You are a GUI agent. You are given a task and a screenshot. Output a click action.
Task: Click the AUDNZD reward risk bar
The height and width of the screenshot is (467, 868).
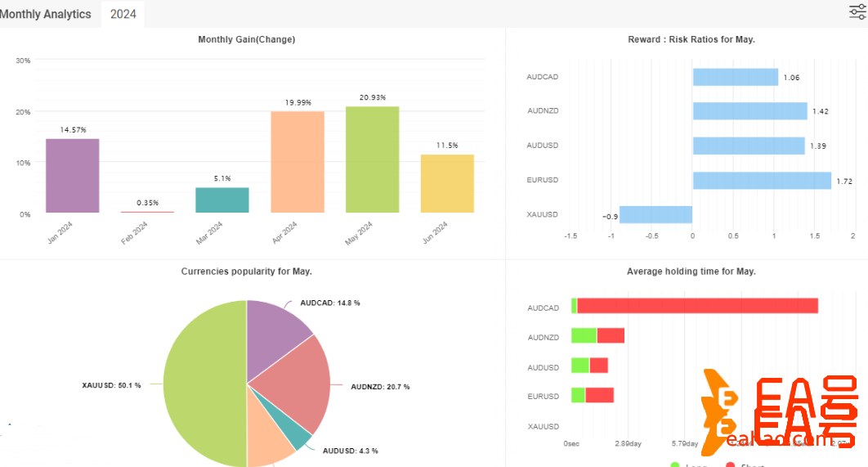pyautogui.click(x=749, y=111)
